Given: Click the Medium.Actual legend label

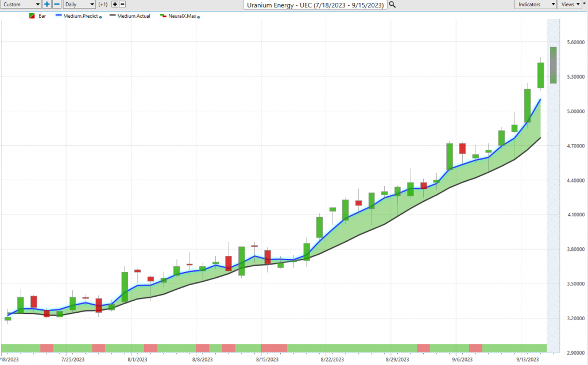Looking at the screenshot, I should point(133,16).
